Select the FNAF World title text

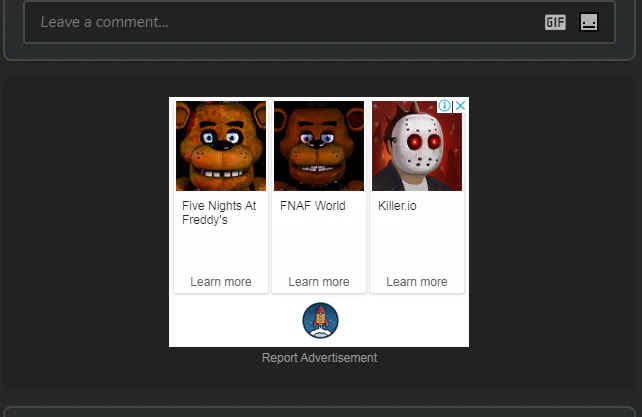tap(313, 206)
